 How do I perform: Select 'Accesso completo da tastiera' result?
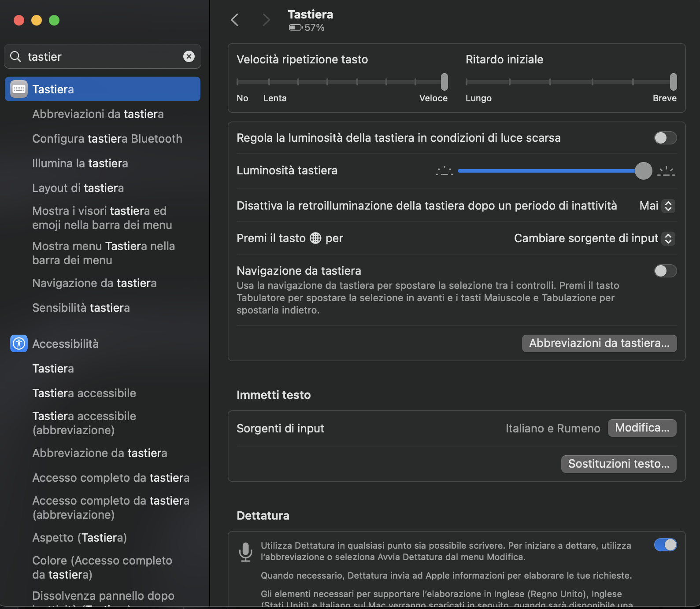point(111,478)
